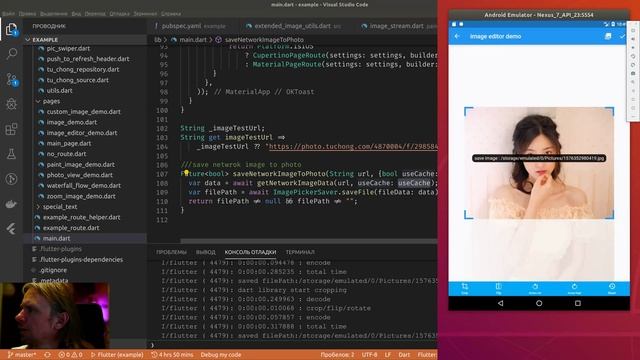
Task: Open the Справка menu in menu bar
Action: (171, 13)
